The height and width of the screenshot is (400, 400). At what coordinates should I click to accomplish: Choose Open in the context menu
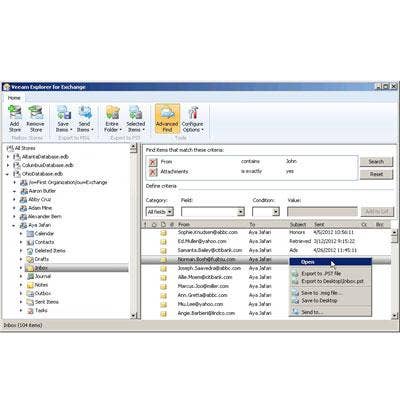[330, 262]
